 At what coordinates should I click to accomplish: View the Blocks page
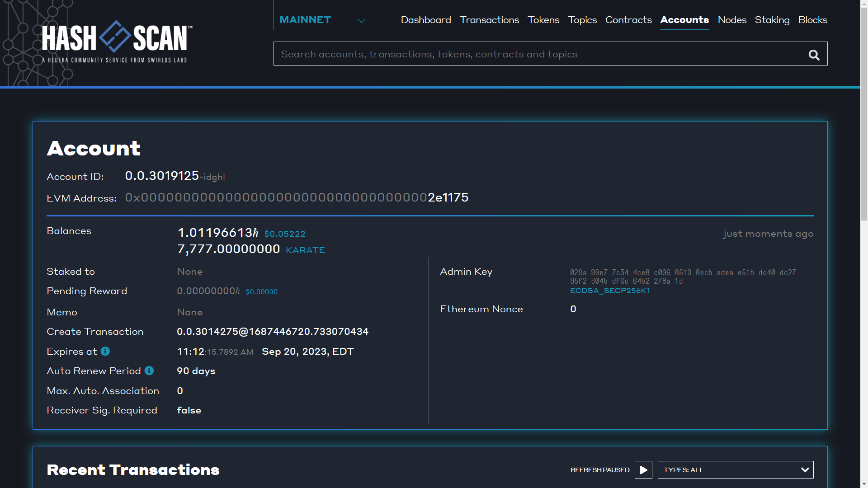(812, 20)
